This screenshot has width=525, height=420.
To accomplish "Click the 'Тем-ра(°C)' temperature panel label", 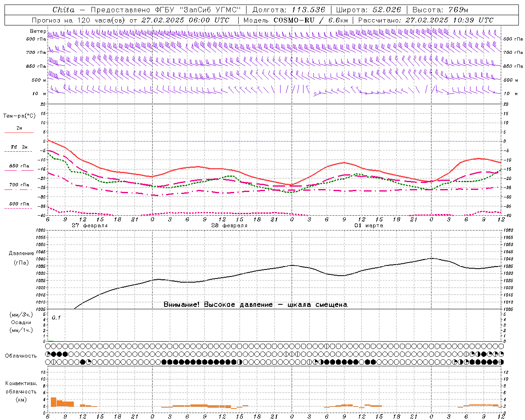I will coord(19,116).
